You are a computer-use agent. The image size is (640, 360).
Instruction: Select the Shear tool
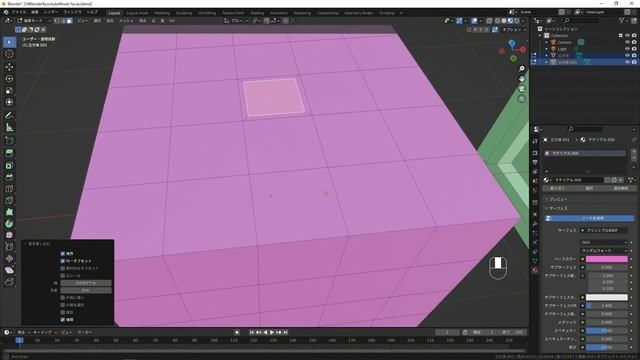click(9, 270)
